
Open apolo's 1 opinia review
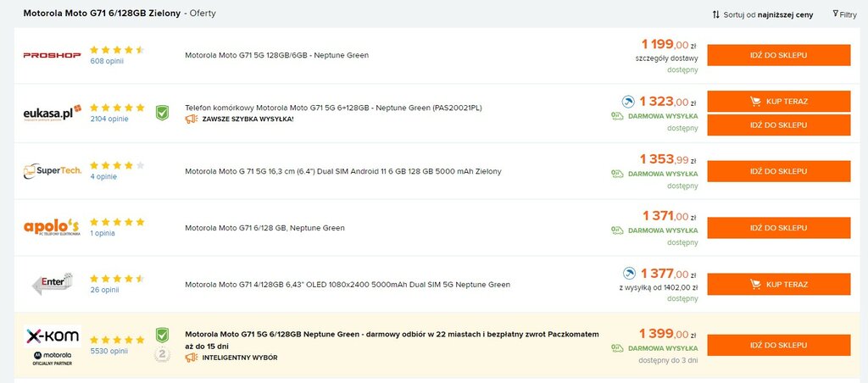[103, 234]
